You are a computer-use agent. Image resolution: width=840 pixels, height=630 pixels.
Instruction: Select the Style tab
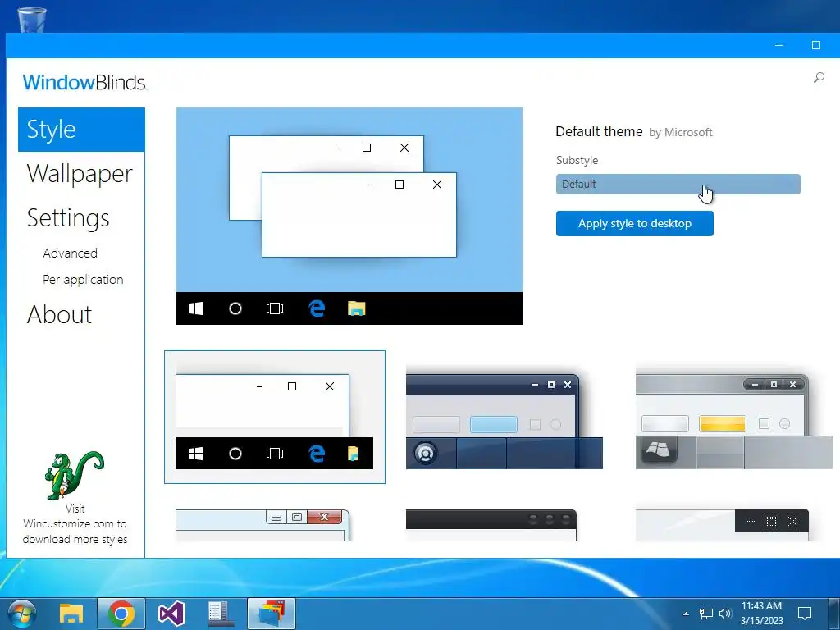[x=81, y=130]
